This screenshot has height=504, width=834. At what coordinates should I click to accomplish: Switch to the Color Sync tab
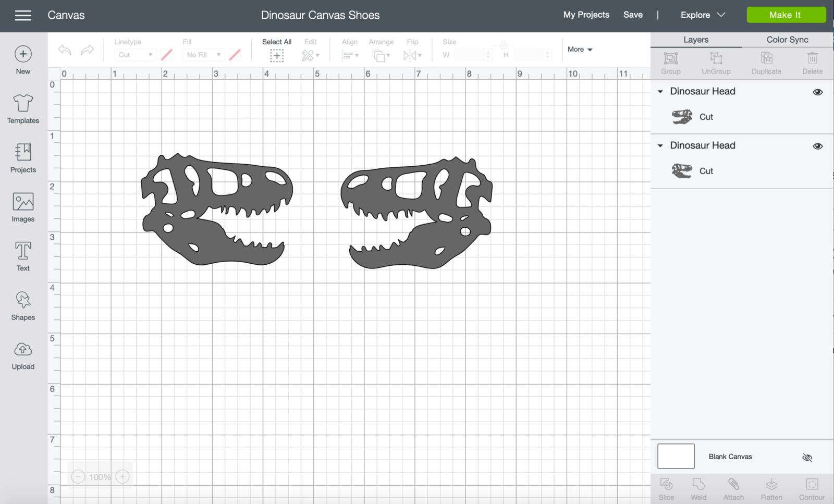coord(787,40)
